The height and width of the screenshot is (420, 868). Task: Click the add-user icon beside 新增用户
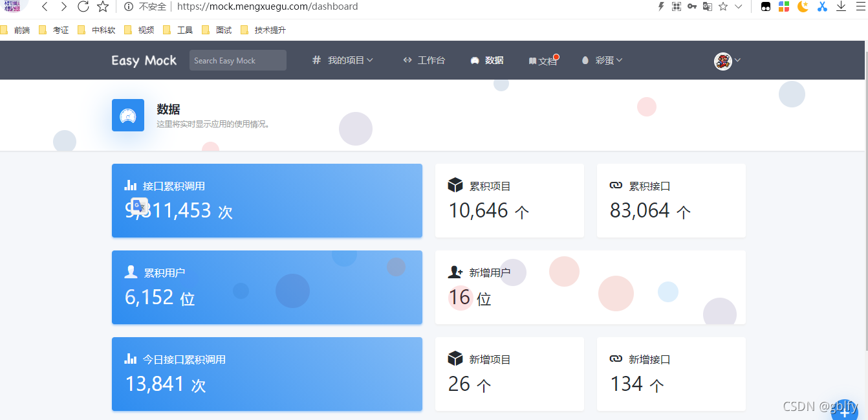(x=455, y=272)
